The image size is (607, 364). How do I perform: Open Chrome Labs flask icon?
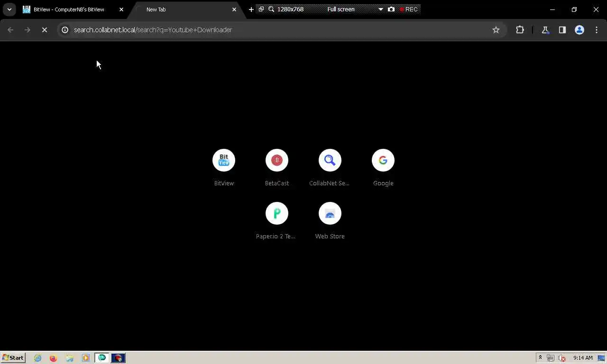tap(545, 30)
